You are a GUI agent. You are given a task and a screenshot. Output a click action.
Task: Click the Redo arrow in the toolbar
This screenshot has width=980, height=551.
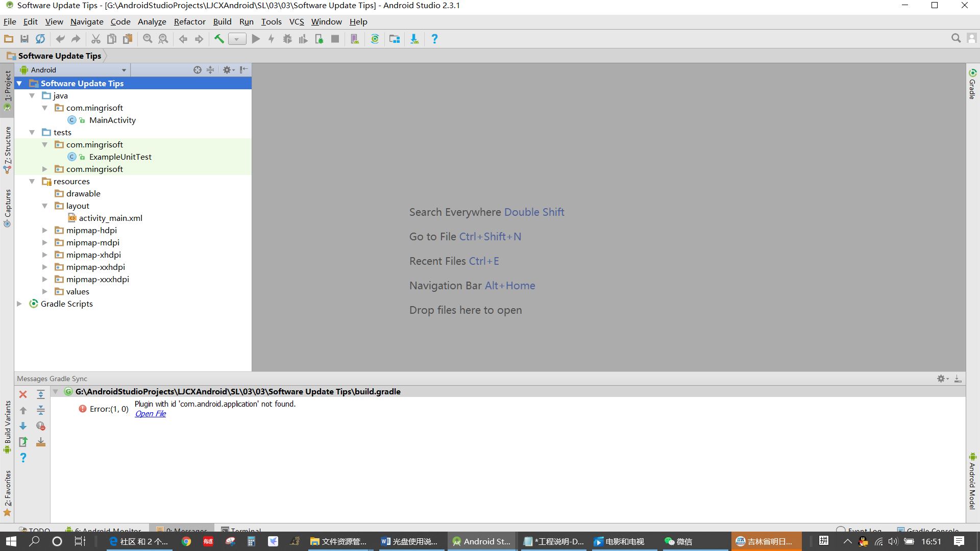(x=76, y=39)
